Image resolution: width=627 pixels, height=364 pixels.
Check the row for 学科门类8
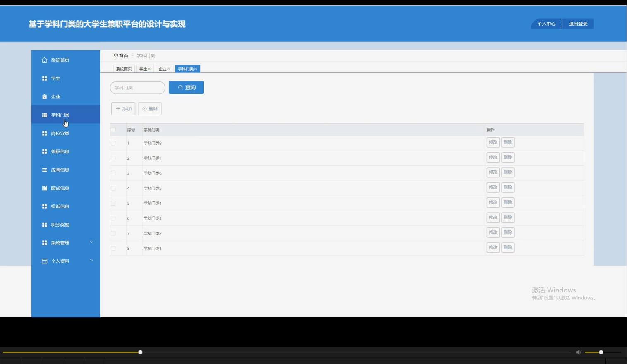(113, 143)
